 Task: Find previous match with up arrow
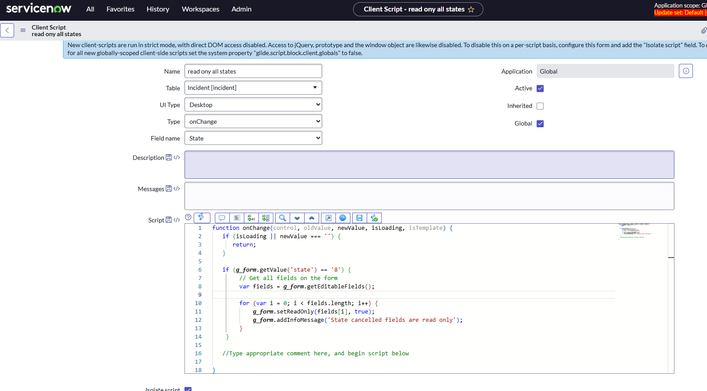(312, 218)
